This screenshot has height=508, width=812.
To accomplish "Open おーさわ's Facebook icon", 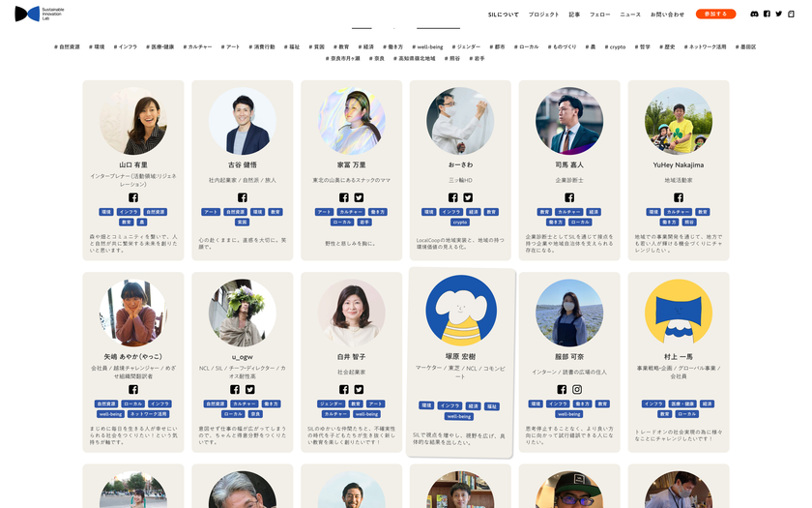I will [x=453, y=197].
